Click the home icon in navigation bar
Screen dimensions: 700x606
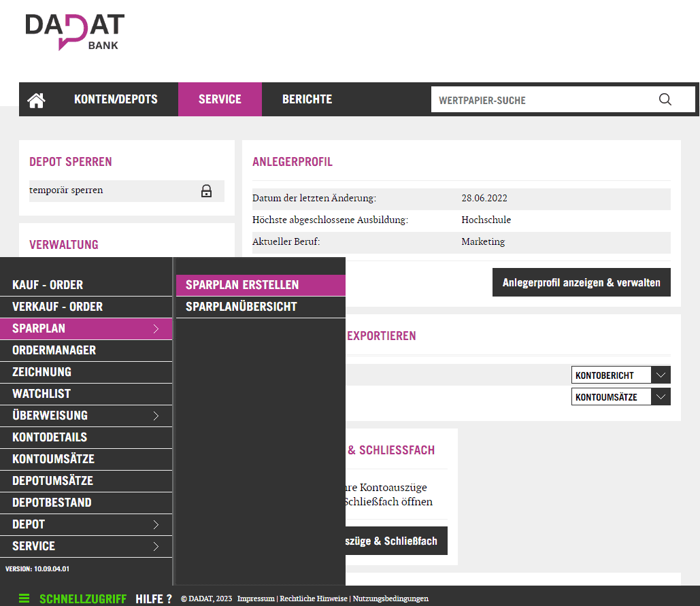pyautogui.click(x=36, y=100)
